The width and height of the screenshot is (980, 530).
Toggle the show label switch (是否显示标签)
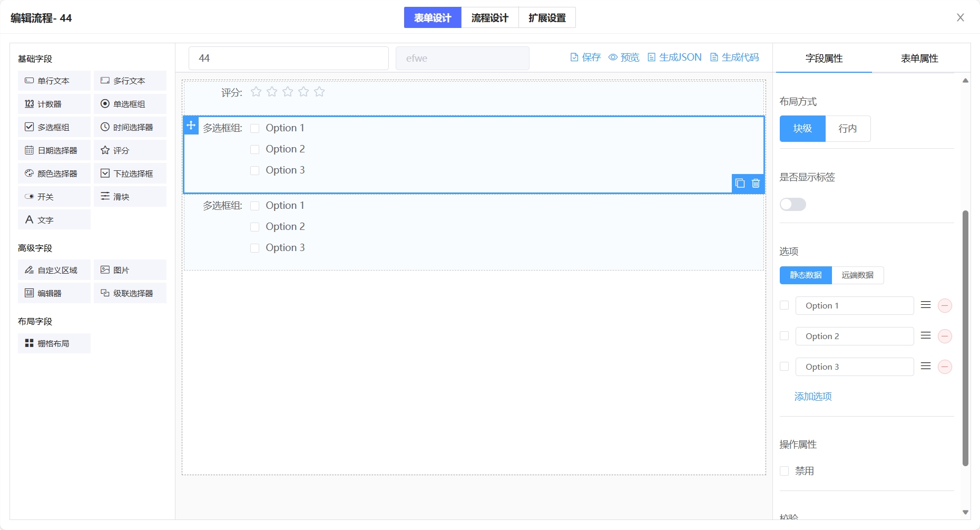pos(792,205)
